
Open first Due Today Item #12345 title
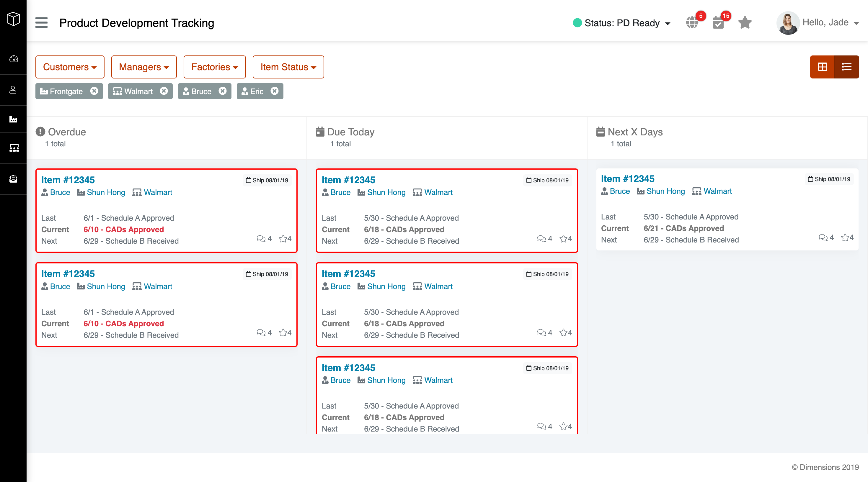pyautogui.click(x=348, y=180)
